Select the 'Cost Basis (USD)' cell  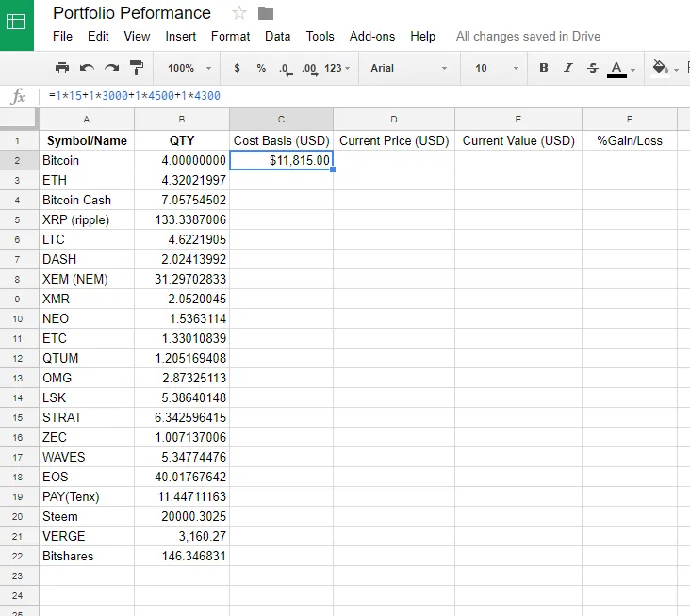[281, 140]
